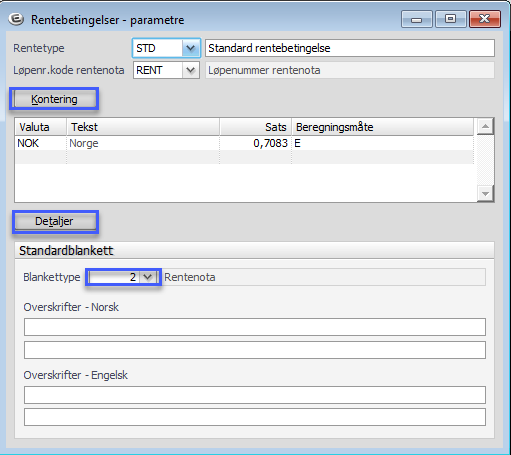Focus second Overskrifter - Norsk text field
Screen dimensions: 511x455
click(x=255, y=350)
